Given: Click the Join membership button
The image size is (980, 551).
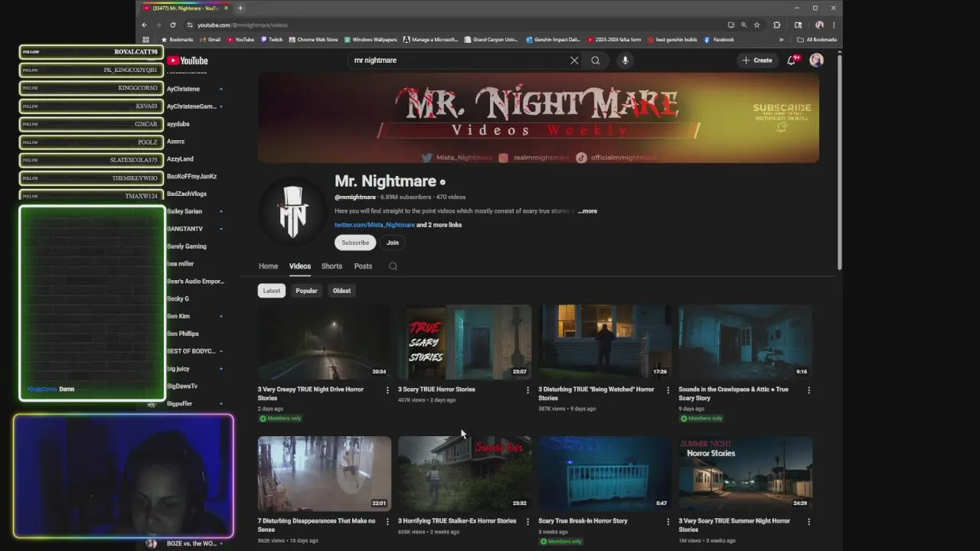Looking at the screenshot, I should (x=393, y=243).
